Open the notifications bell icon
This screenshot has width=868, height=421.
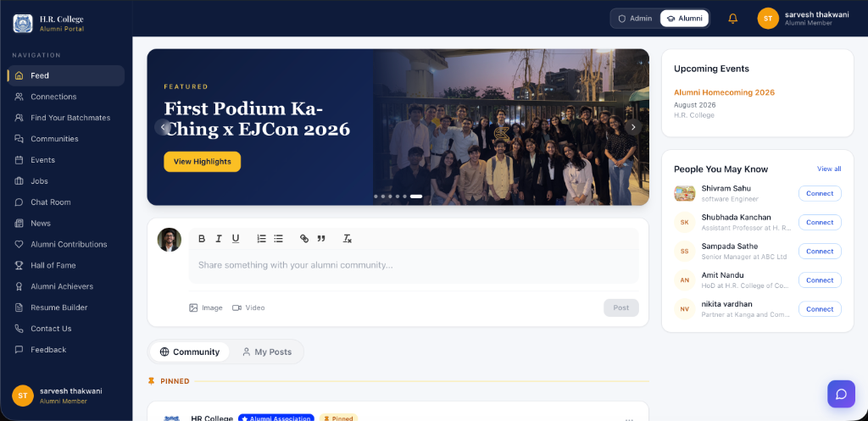point(733,19)
